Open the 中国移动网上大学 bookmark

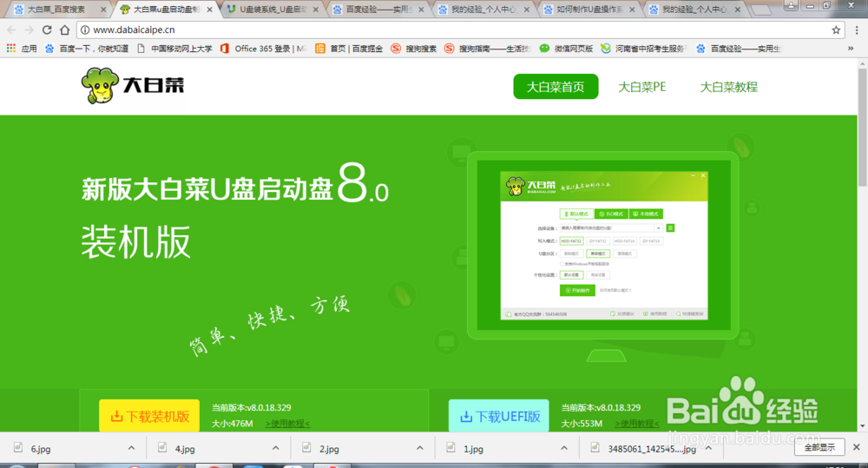[174, 49]
